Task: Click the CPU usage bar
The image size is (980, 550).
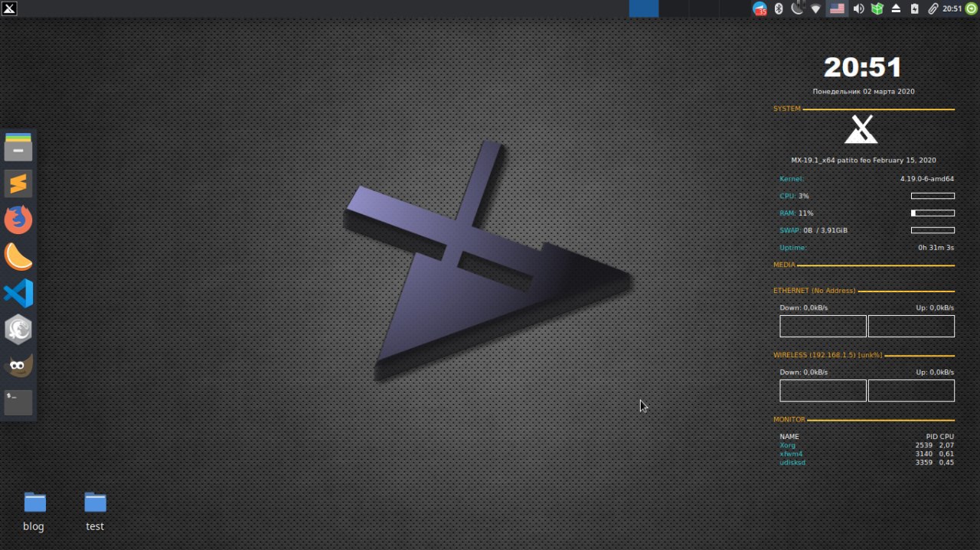Action: tap(933, 196)
